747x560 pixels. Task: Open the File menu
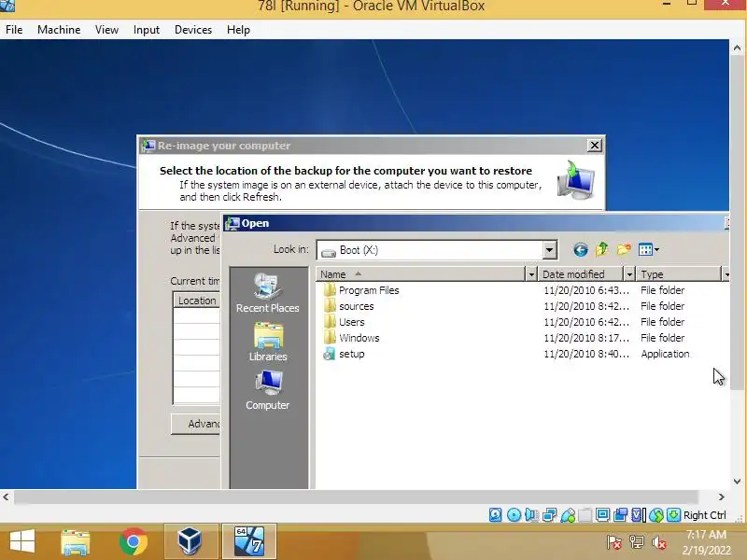click(x=14, y=30)
